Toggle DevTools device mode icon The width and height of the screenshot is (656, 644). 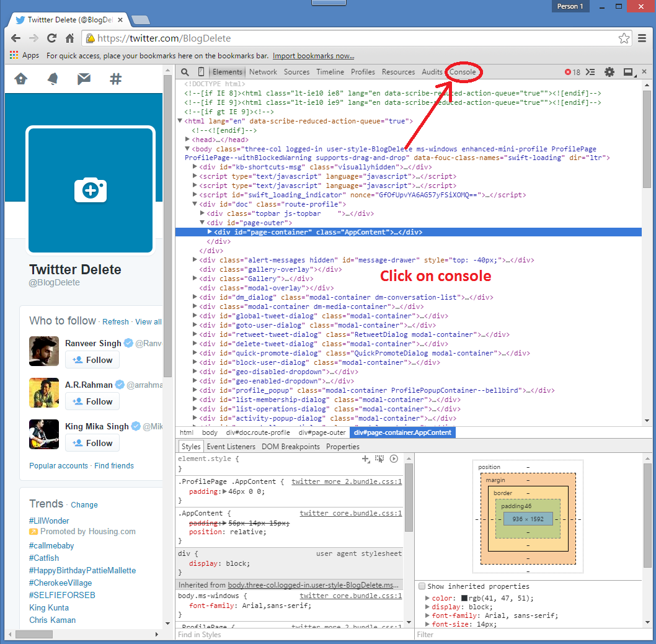(202, 72)
